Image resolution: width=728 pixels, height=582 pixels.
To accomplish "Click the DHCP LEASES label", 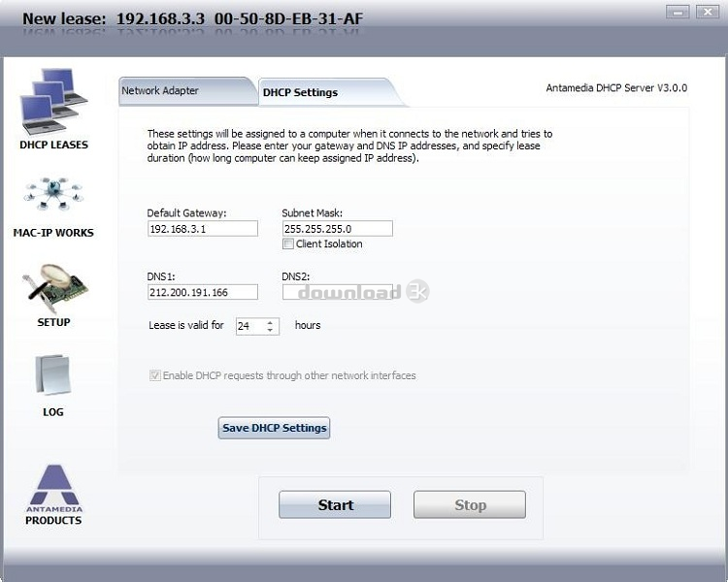I will (53, 145).
